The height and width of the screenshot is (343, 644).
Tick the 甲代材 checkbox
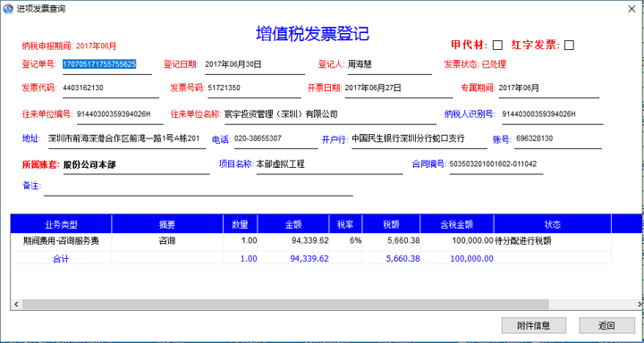(497, 46)
